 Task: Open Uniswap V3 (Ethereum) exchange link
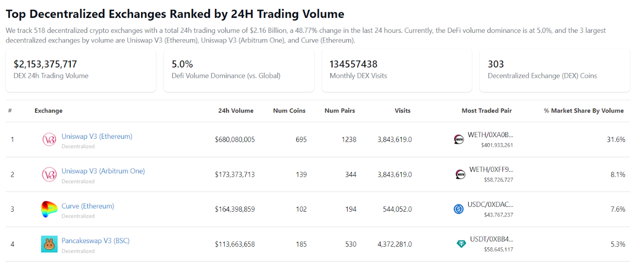pos(97,136)
